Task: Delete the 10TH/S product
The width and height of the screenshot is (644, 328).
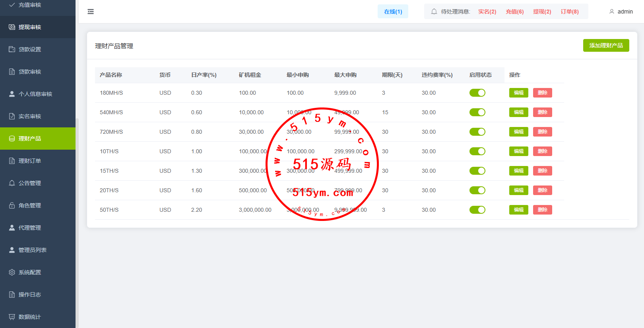Action: [x=543, y=151]
